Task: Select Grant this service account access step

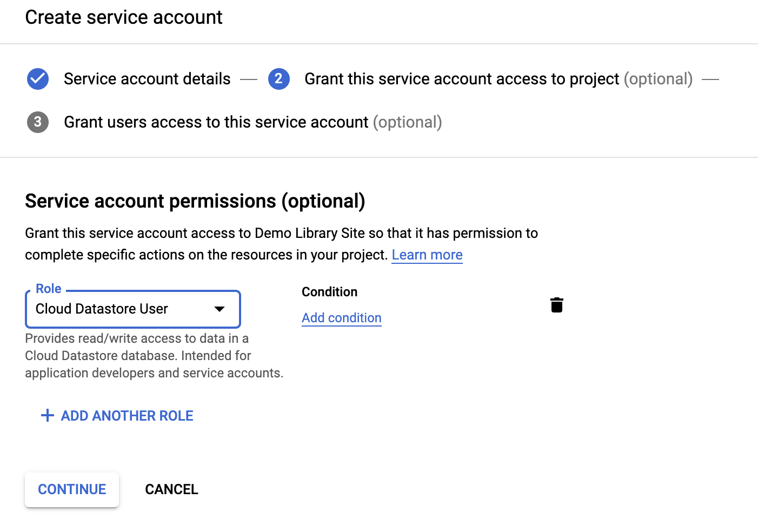Action: coord(498,79)
